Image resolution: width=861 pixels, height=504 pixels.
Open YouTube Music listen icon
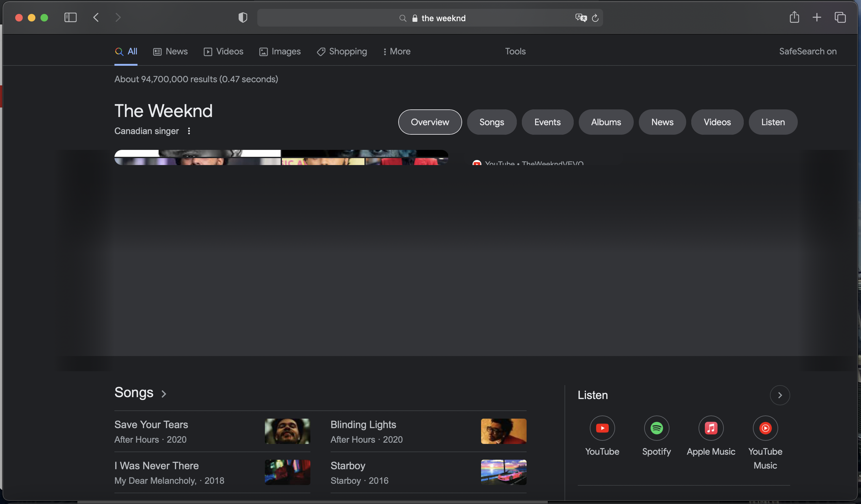[x=765, y=428]
